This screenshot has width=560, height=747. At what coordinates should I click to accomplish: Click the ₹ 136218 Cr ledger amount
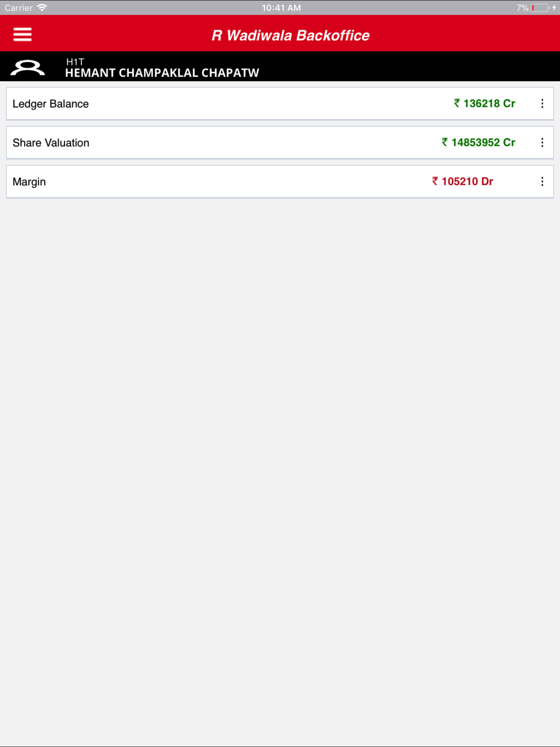[x=484, y=104]
